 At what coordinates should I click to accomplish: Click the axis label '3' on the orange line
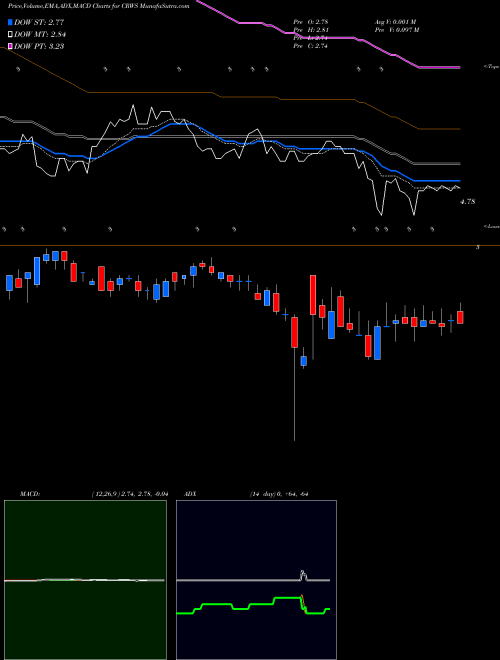477,248
